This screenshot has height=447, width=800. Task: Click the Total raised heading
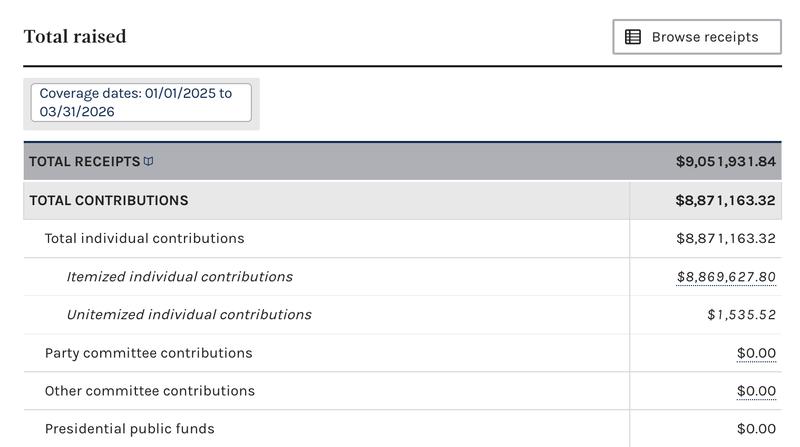[x=75, y=37]
